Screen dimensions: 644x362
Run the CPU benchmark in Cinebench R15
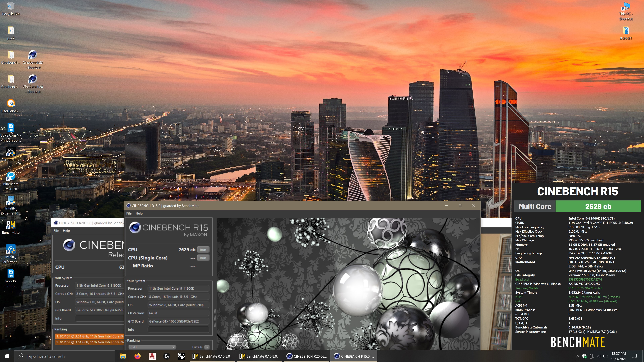(x=203, y=250)
